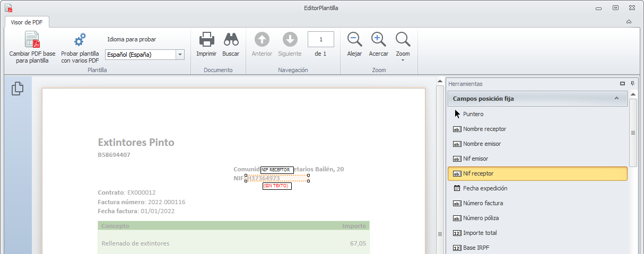Click Extintores Pinto heading in PDF

tap(136, 142)
